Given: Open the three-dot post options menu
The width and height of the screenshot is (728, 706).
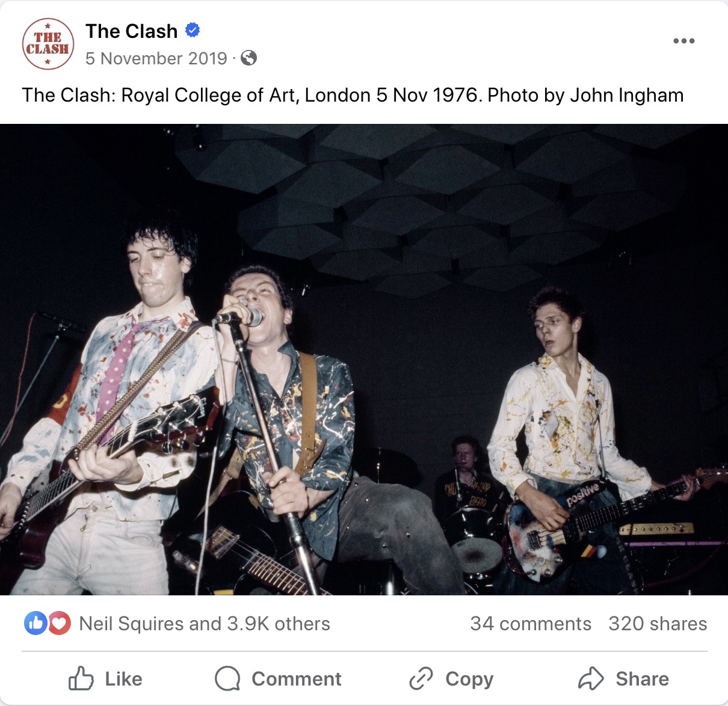Looking at the screenshot, I should coord(684,41).
